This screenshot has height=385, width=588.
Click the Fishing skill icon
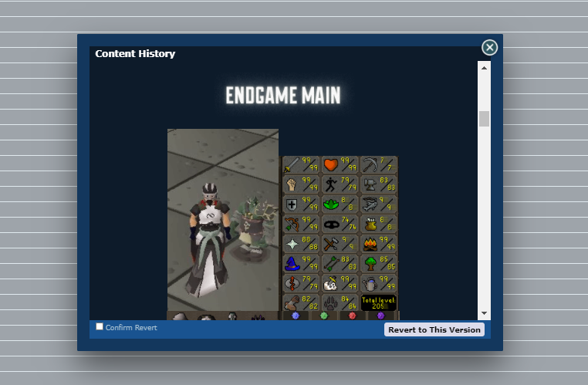(370, 204)
